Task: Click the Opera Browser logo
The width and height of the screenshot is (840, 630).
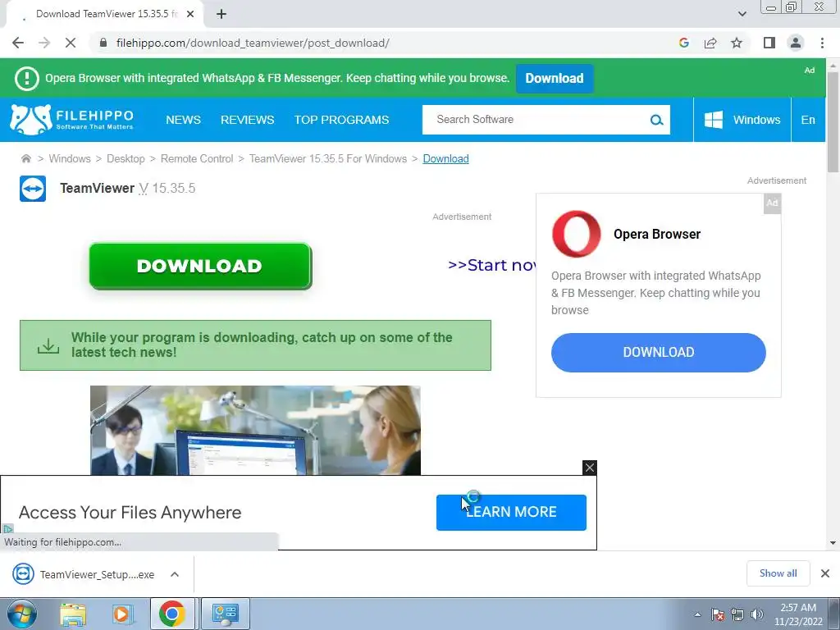Action: [x=576, y=234]
